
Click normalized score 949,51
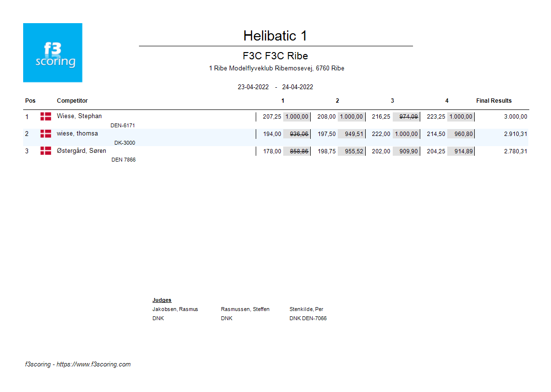[354, 134]
